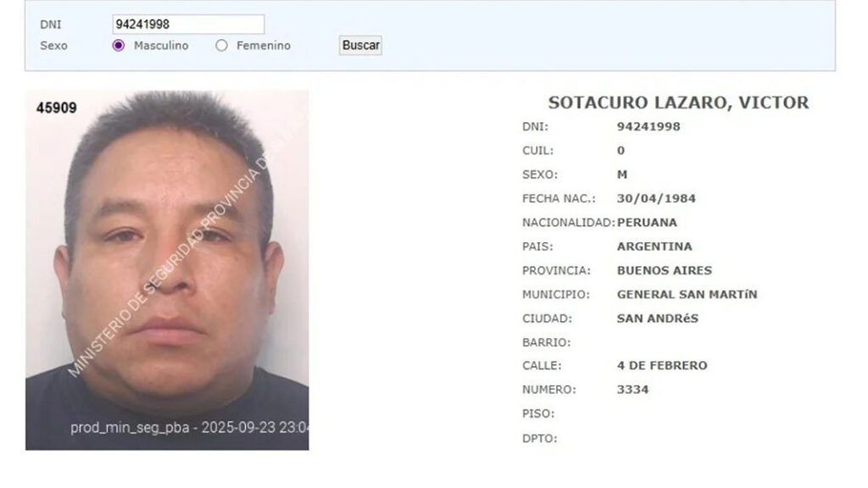
Task: Click the MUNICIPIO value GENERAL SAN MARTíN
Action: pos(687,294)
